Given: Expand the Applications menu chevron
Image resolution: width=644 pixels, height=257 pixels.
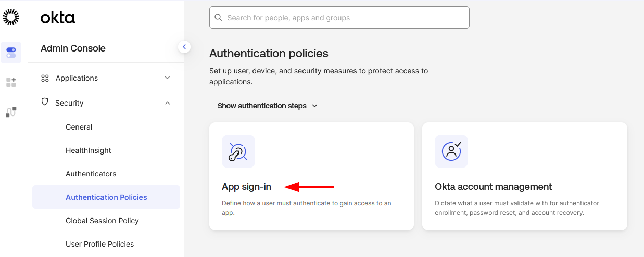Looking at the screenshot, I should pos(167,78).
